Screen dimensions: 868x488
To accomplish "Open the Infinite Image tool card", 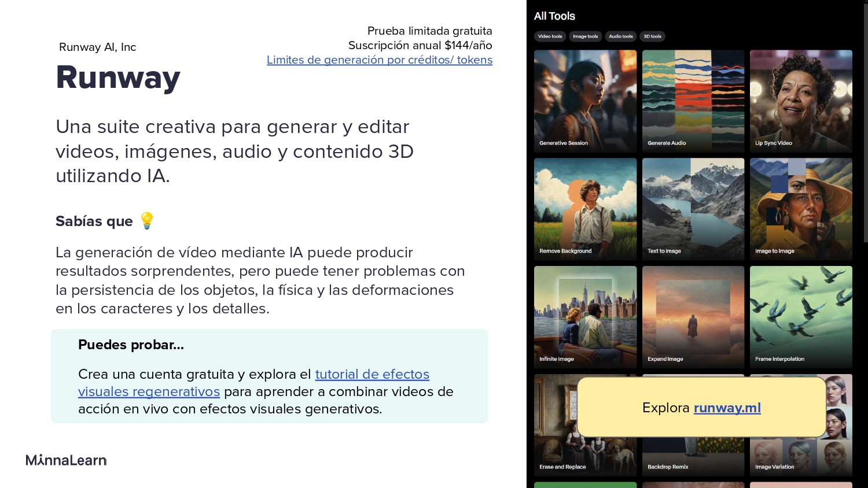I will click(585, 317).
